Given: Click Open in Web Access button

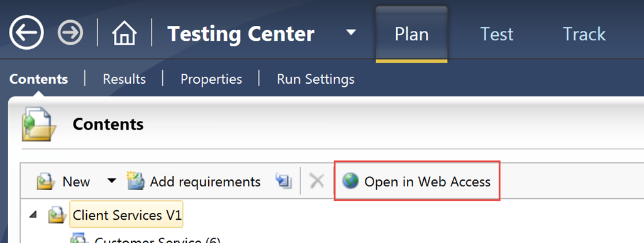Looking at the screenshot, I should (x=416, y=181).
